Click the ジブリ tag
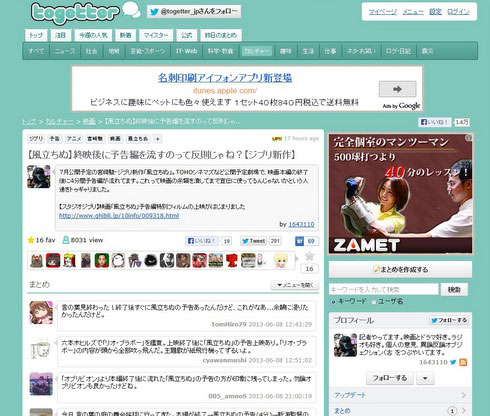The height and width of the screenshot is (416, 490). coord(36,139)
